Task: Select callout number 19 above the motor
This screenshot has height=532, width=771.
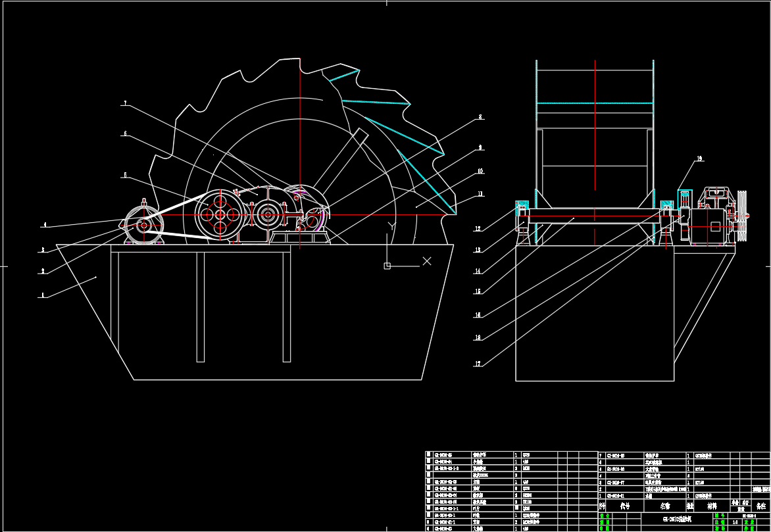Action: click(x=699, y=158)
